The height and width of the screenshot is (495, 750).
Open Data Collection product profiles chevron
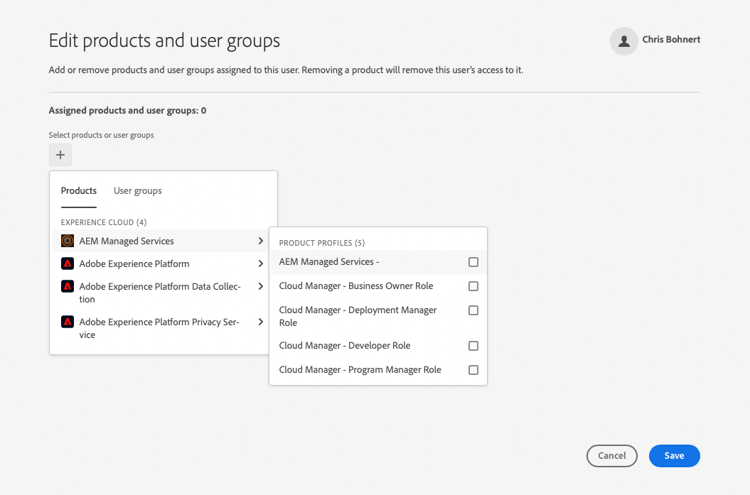pos(261,287)
